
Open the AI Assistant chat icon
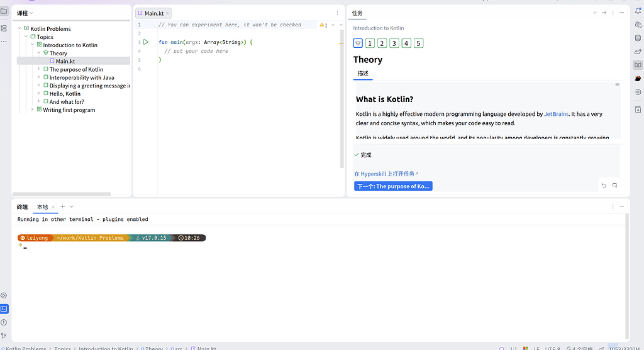click(638, 25)
